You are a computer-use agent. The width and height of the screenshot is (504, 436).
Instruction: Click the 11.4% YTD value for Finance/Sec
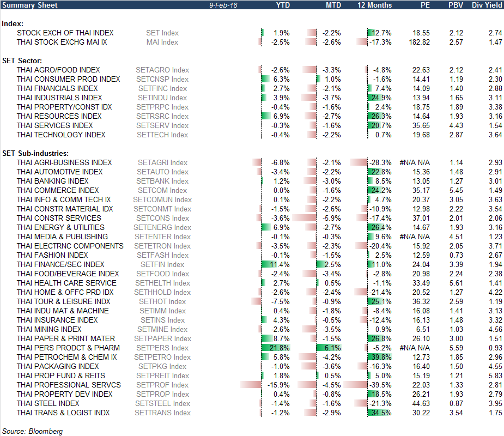[x=280, y=265]
